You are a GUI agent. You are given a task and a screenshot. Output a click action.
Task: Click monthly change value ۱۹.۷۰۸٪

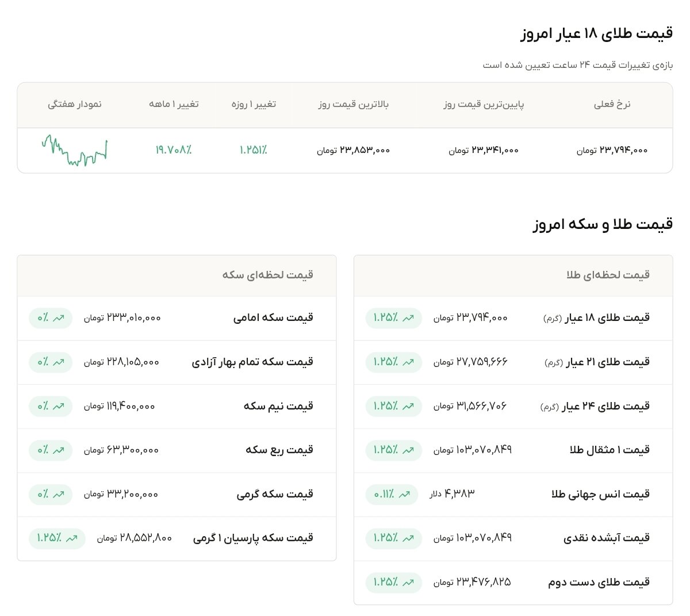pyautogui.click(x=174, y=150)
